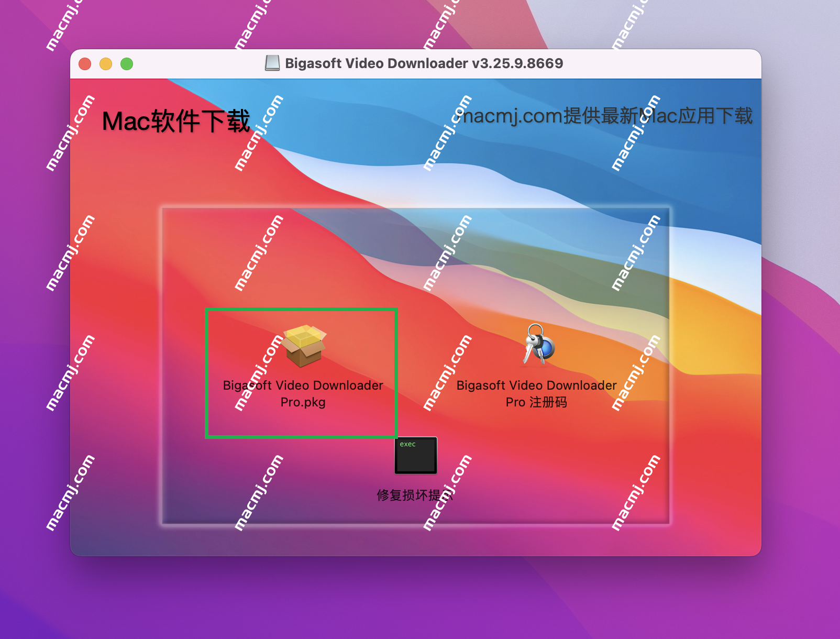Close the disk image window

[85, 64]
